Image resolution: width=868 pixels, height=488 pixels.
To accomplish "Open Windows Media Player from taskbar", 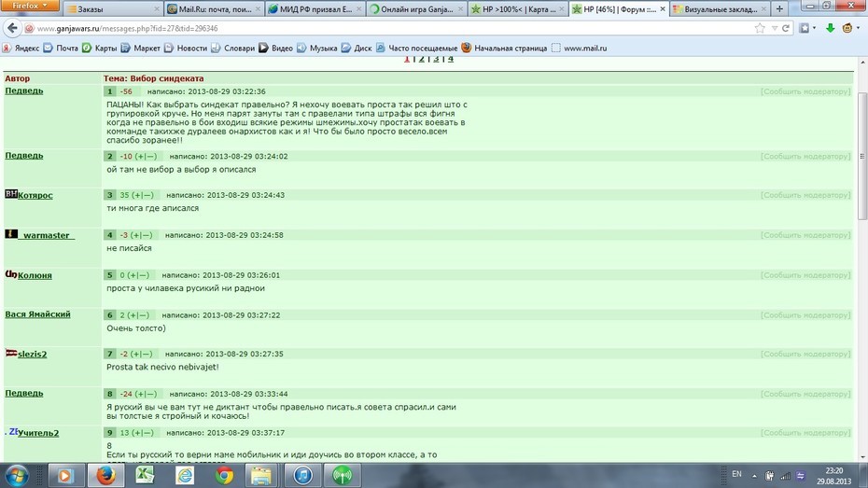I will tap(65, 476).
